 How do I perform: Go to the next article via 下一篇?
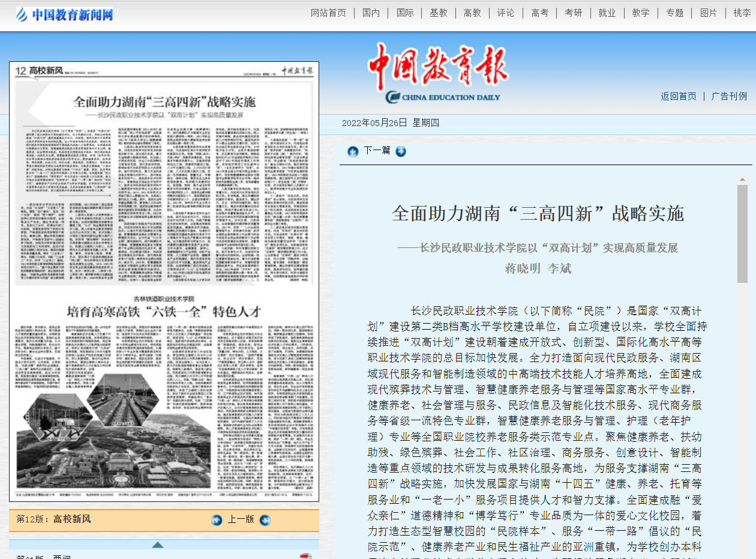pos(377,151)
